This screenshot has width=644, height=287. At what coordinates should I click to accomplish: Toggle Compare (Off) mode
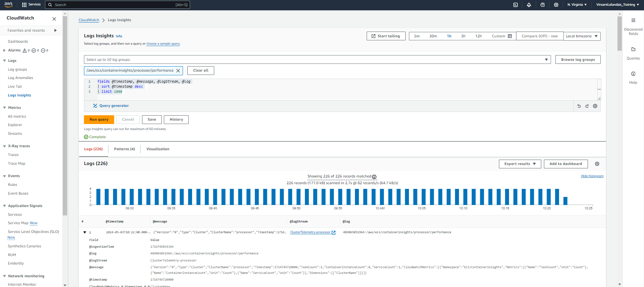(x=540, y=36)
